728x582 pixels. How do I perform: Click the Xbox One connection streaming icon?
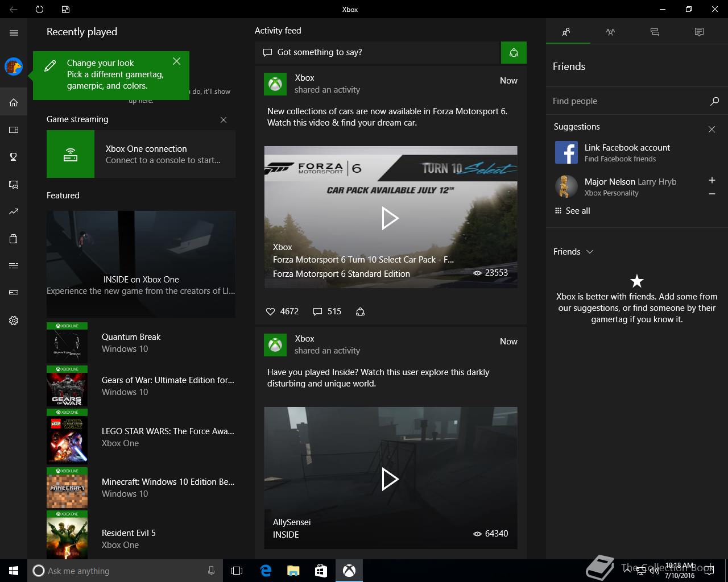pyautogui.click(x=71, y=154)
